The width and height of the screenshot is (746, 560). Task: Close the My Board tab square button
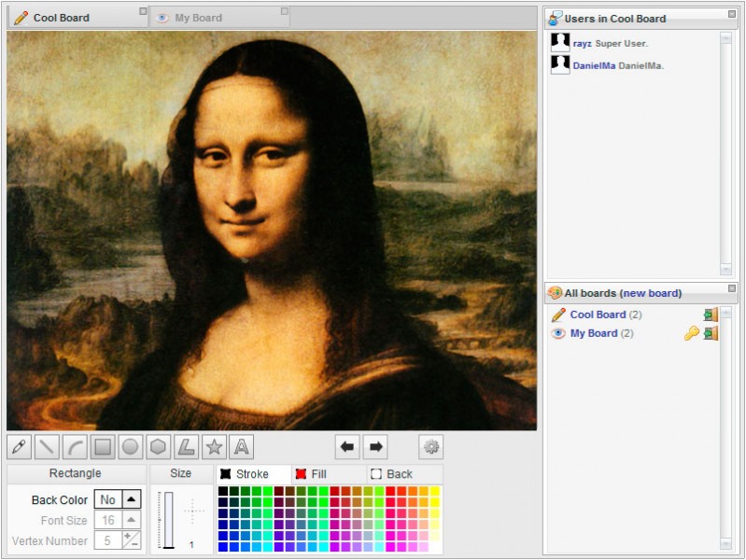tap(285, 11)
